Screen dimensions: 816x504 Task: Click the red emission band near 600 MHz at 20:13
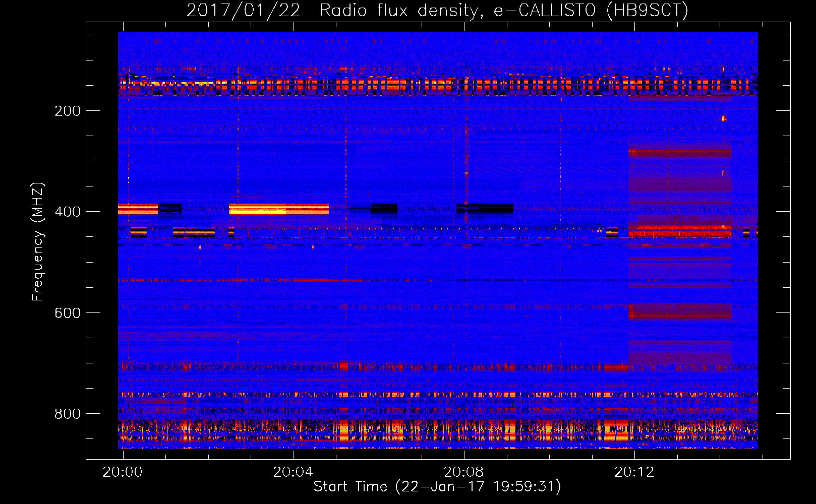click(680, 311)
